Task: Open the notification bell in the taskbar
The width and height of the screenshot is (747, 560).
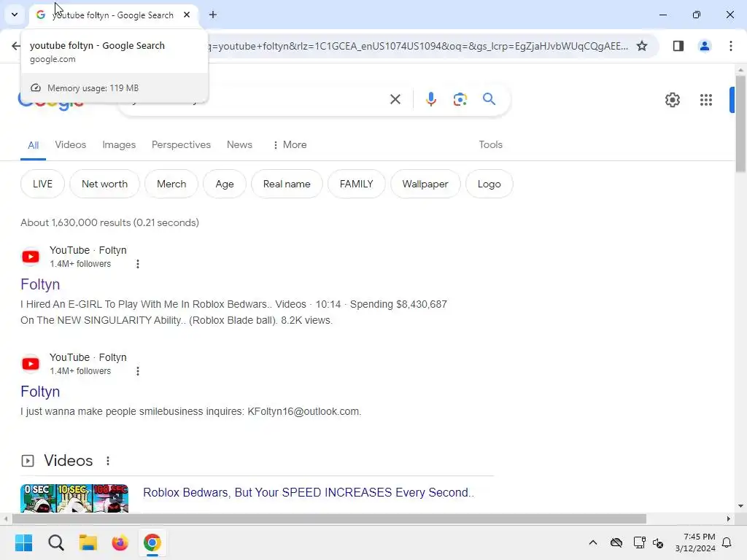Action: 727,542
